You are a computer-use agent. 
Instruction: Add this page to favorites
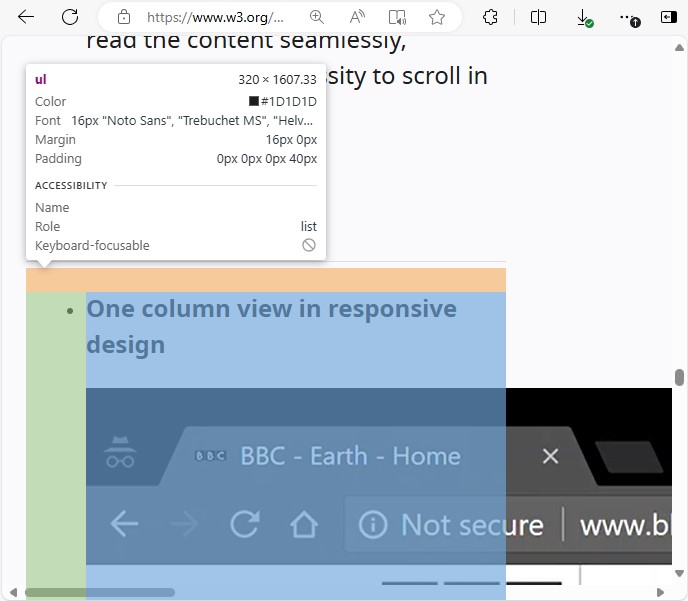tap(437, 17)
